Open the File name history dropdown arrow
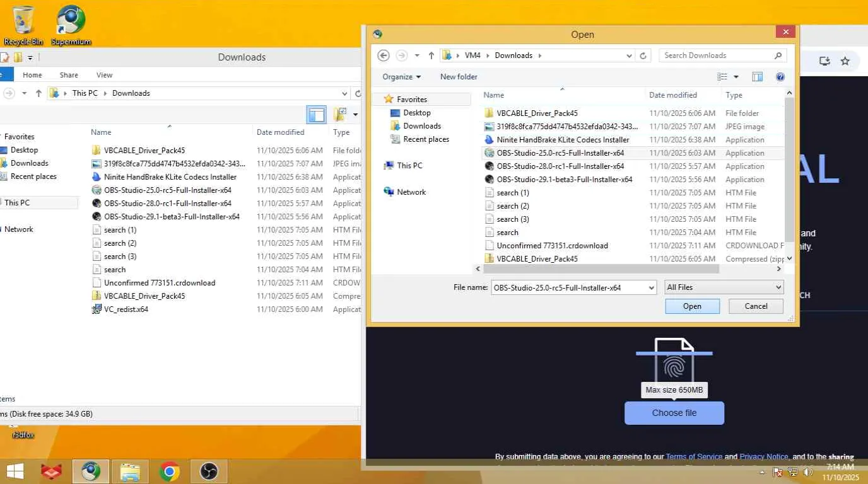The width and height of the screenshot is (868, 484). pyautogui.click(x=651, y=287)
